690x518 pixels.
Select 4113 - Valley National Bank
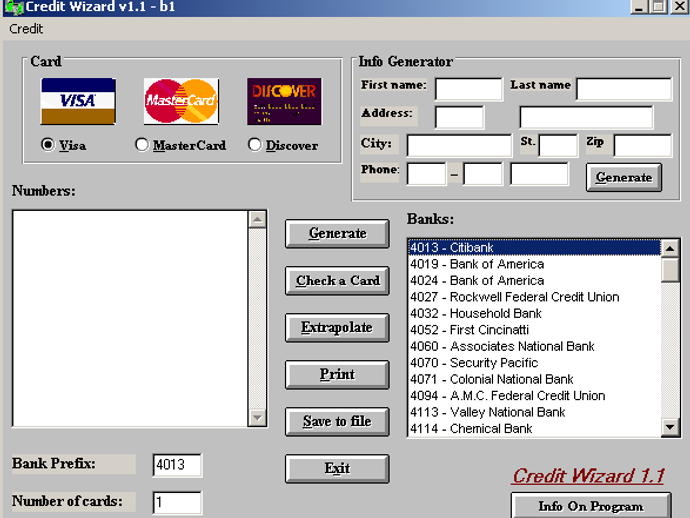click(534, 412)
